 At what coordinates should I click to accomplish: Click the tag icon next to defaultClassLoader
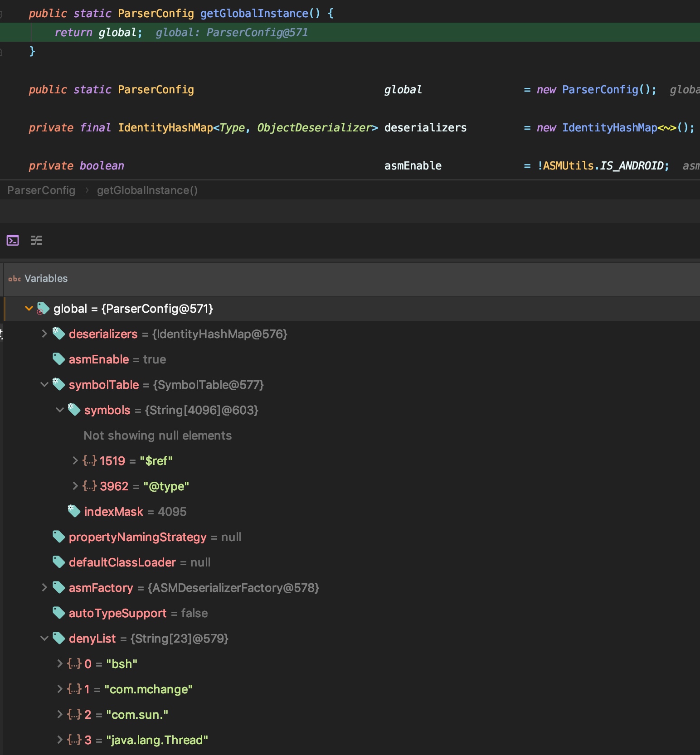(x=58, y=562)
